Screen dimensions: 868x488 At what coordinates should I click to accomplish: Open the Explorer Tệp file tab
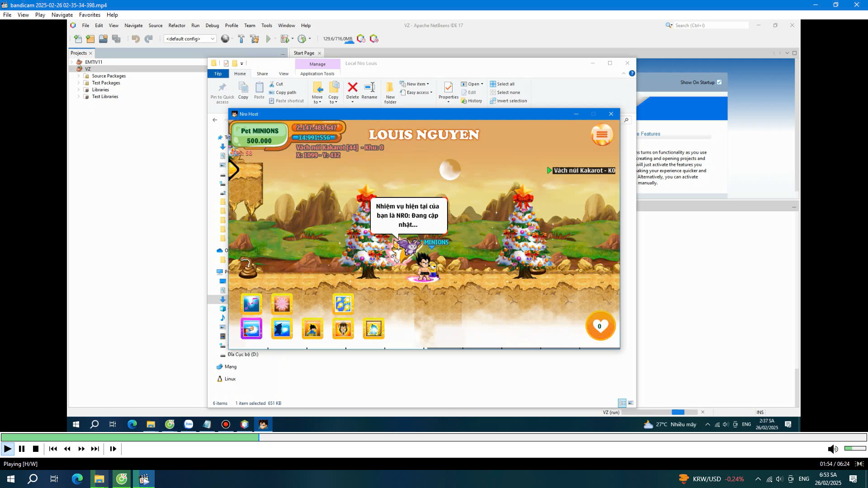pos(218,74)
